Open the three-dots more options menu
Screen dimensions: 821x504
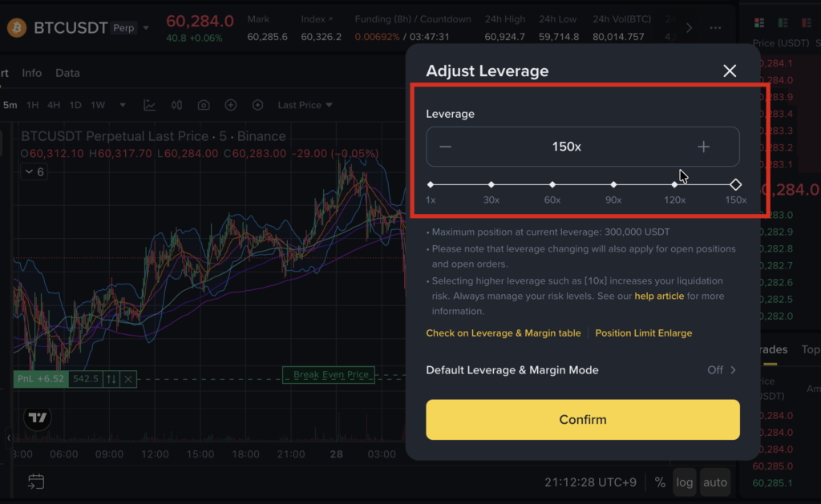(x=715, y=28)
